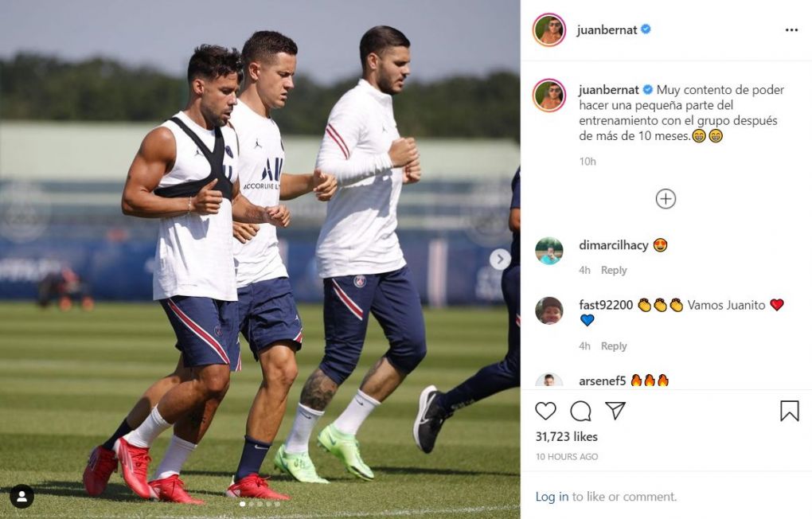812x519 pixels.
Task: Open the three-dot more options menu
Action: pyautogui.click(x=792, y=30)
